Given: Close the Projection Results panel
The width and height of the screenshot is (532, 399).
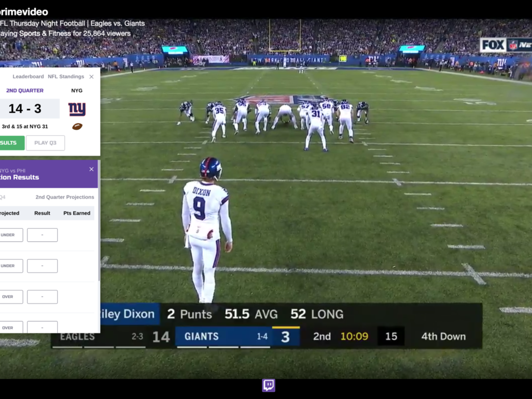Looking at the screenshot, I should [92, 169].
